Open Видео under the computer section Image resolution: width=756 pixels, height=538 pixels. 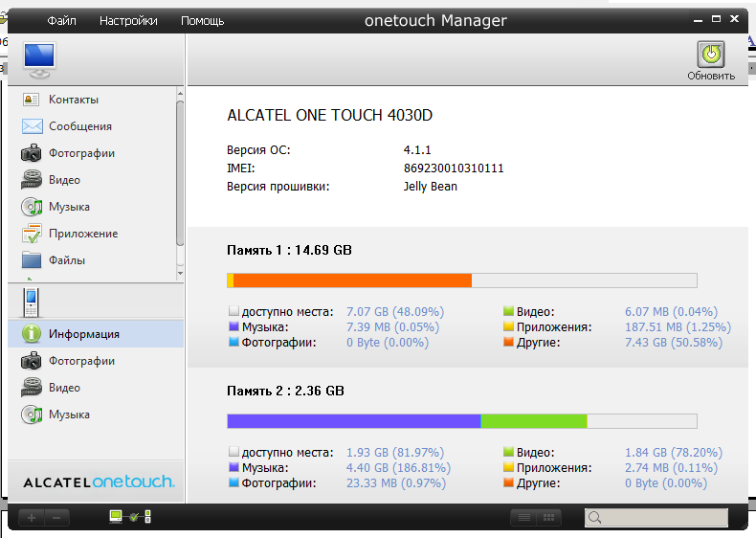click(x=64, y=180)
